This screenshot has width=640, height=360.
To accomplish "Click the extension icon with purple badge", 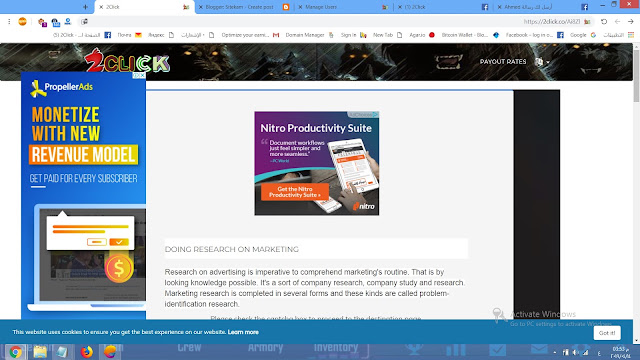I will click(x=42, y=22).
